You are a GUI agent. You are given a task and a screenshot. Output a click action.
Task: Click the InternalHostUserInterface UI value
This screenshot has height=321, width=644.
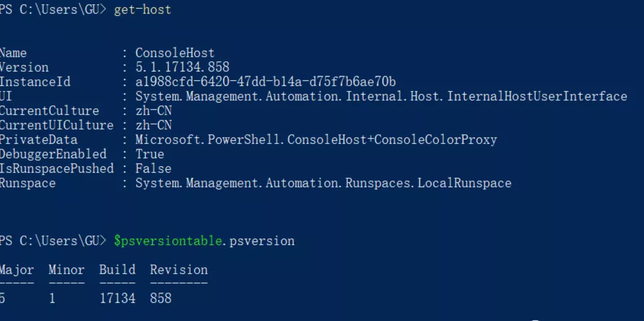pyautogui.click(x=381, y=96)
